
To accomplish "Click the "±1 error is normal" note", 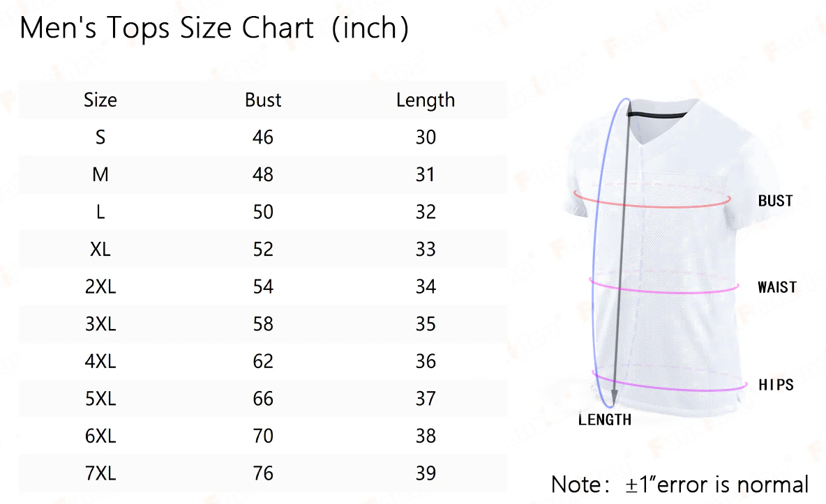I will pos(680,484).
